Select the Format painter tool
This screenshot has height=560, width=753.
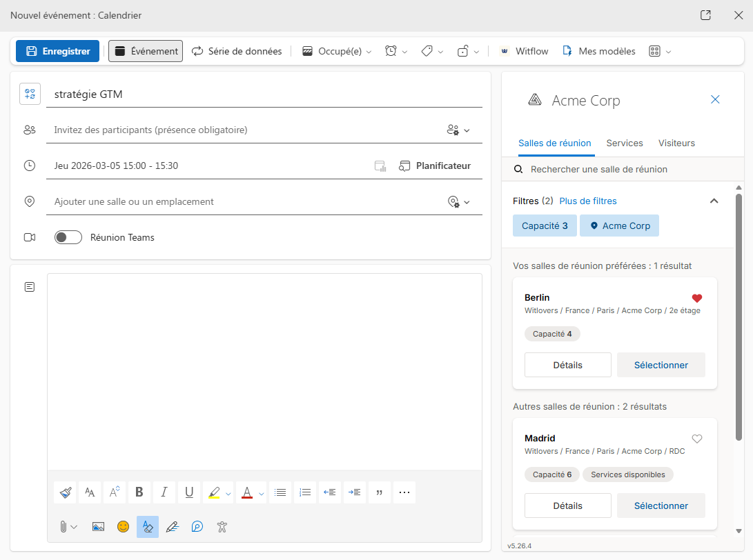point(64,492)
